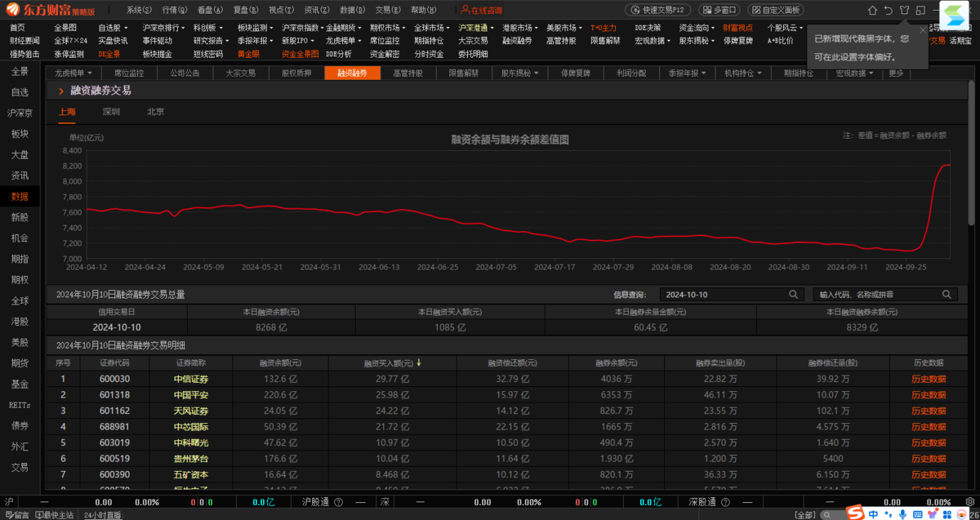980x520 pixels.
Task: Click the back arrow icon in title bar
Action: [x=888, y=10]
